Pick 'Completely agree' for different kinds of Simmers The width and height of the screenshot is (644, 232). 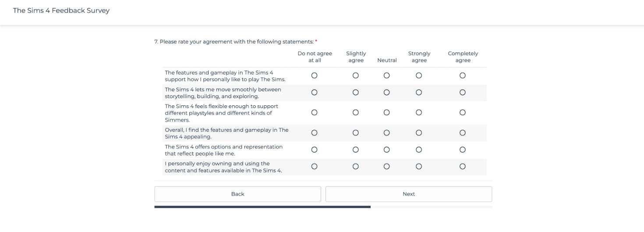[x=463, y=113]
